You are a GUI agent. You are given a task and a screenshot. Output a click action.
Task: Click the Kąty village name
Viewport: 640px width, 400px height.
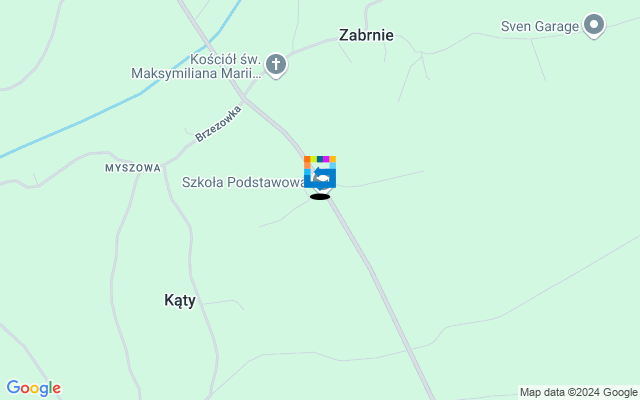click(180, 300)
